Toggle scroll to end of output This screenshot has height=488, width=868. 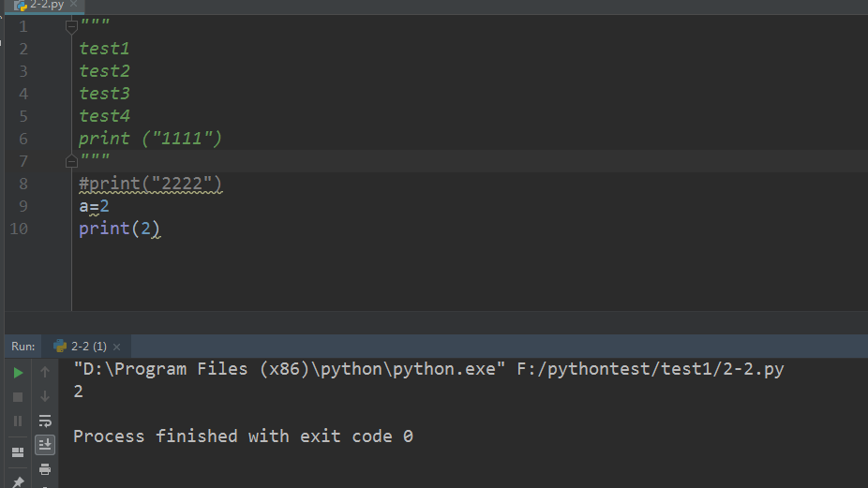(x=45, y=445)
